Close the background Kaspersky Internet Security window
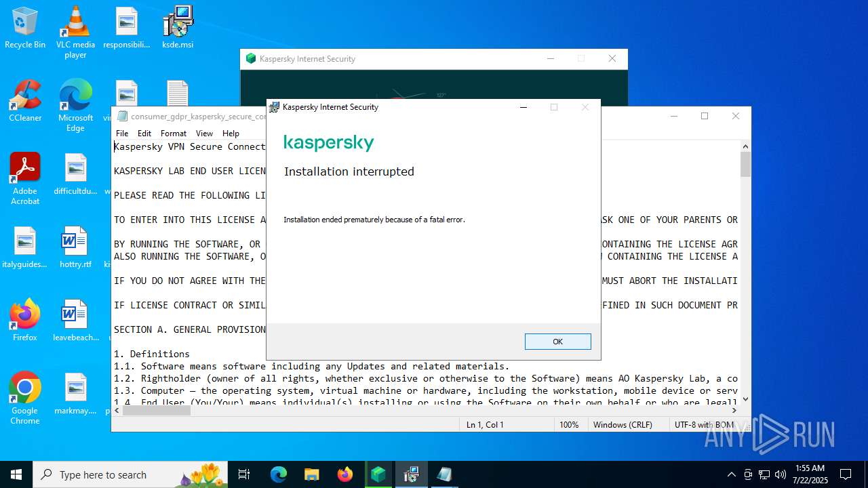This screenshot has height=488, width=868. pyautogui.click(x=612, y=58)
